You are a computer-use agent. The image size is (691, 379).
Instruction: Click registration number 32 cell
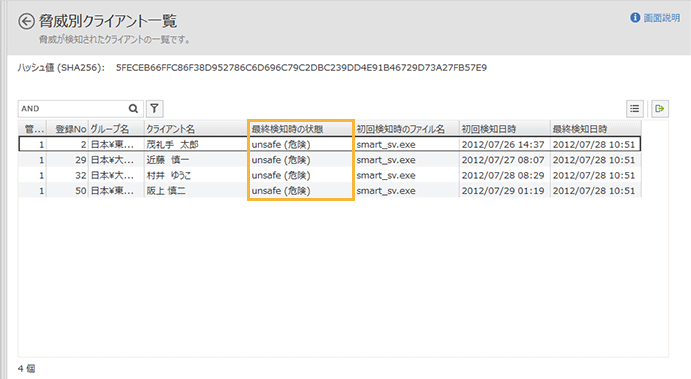click(68, 175)
